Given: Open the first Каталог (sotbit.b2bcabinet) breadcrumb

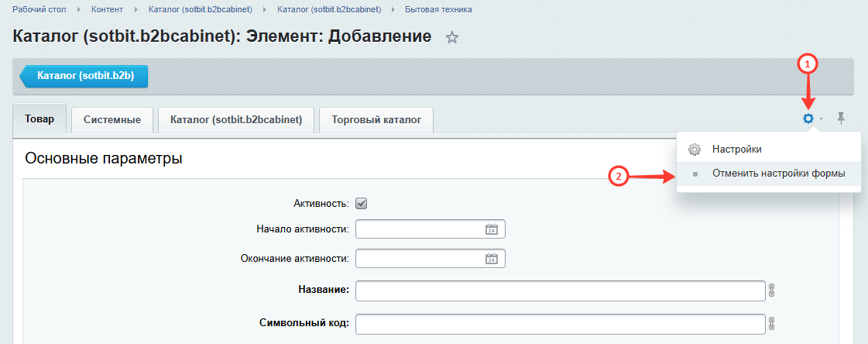Looking at the screenshot, I should click(201, 10).
